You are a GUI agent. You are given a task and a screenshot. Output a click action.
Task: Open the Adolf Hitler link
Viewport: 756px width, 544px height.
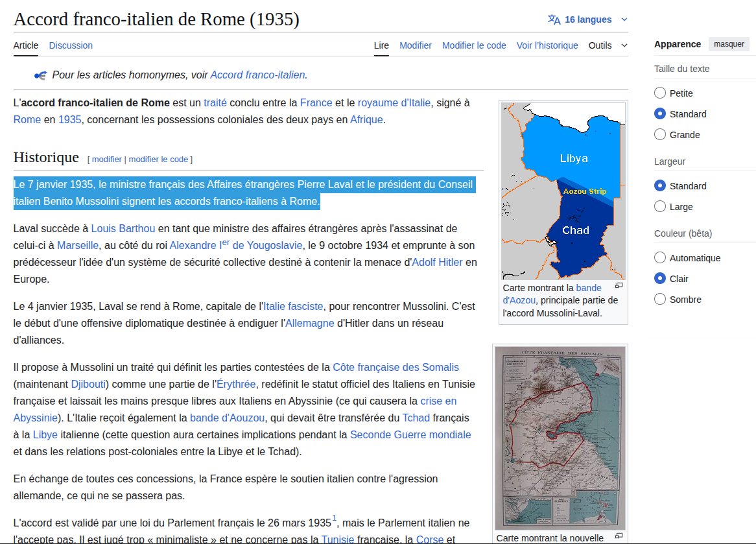tap(437, 263)
